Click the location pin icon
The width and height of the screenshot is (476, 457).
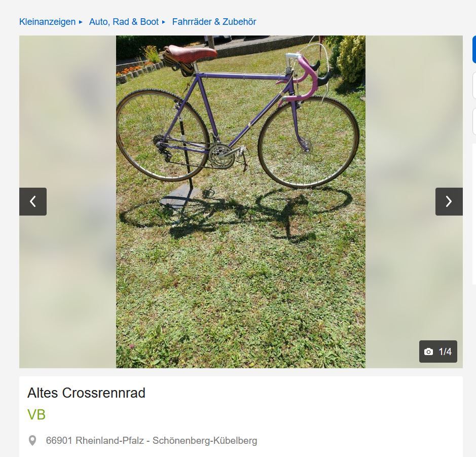tap(32, 440)
